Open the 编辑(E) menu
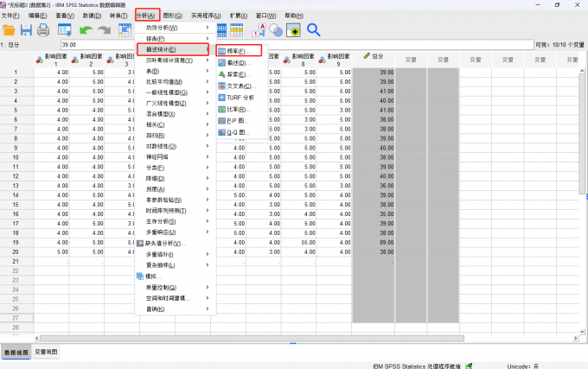Viewport: 588px width, 369px height. [x=37, y=16]
